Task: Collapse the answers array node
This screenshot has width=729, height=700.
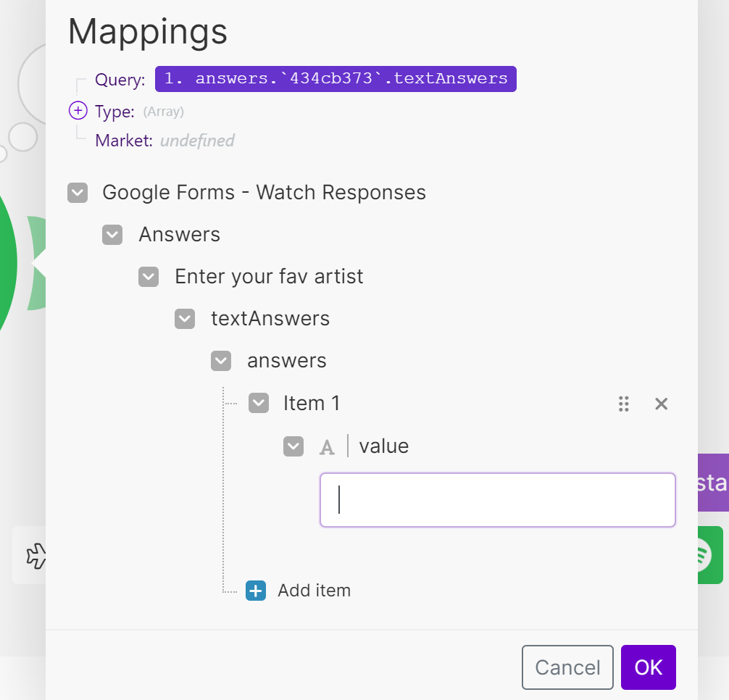Action: (221, 361)
